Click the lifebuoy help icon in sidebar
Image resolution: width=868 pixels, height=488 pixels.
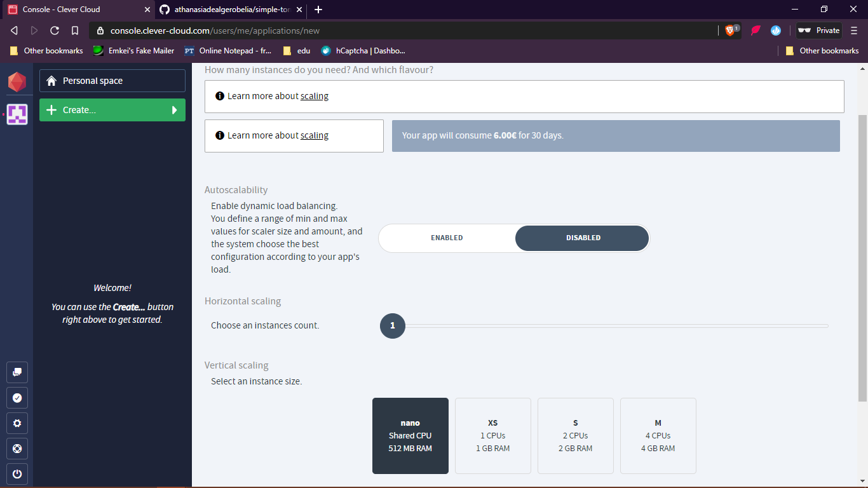tap(17, 449)
